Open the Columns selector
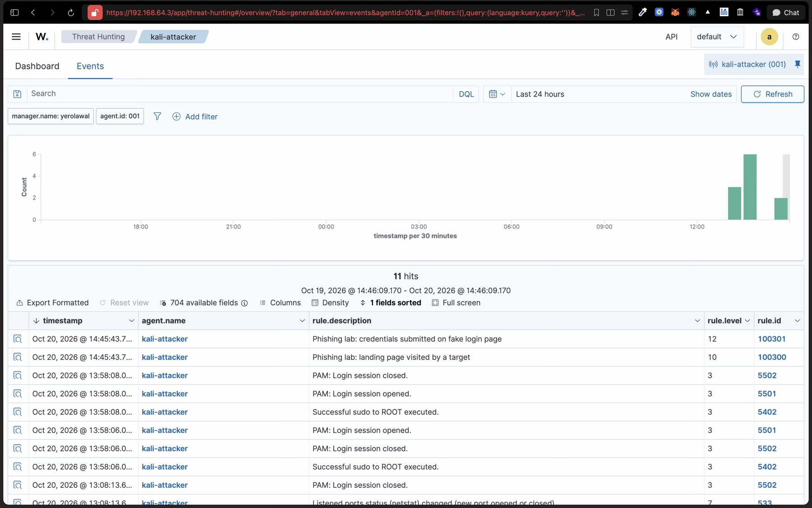Screen dimensions: 812x508 [x=280, y=303]
